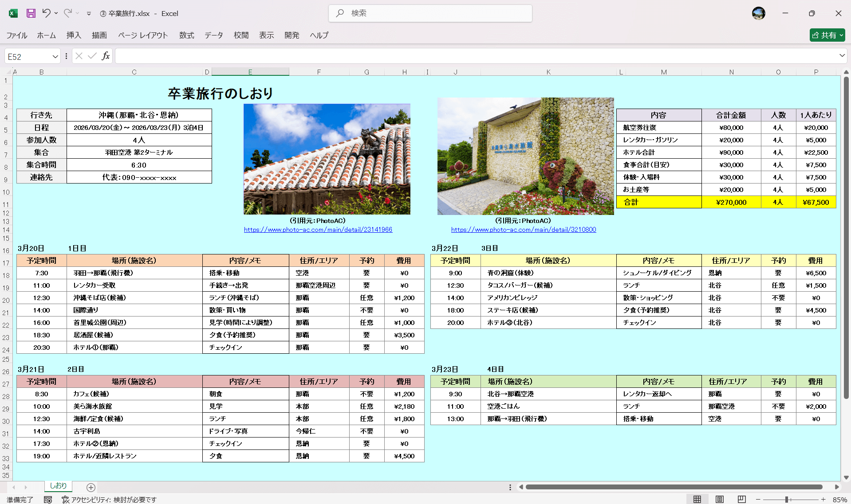851x504 pixels.
Task: Expand the Undo history dropdown chevron
Action: (x=56, y=13)
